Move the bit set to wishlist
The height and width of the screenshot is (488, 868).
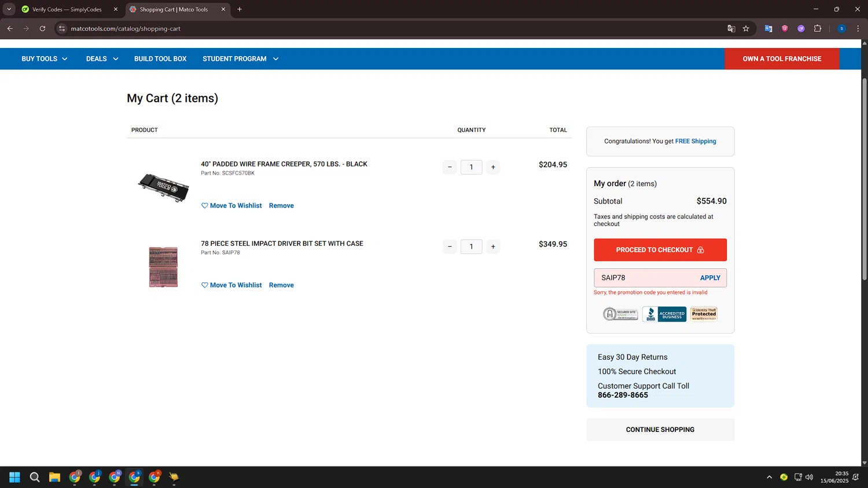[x=231, y=285]
